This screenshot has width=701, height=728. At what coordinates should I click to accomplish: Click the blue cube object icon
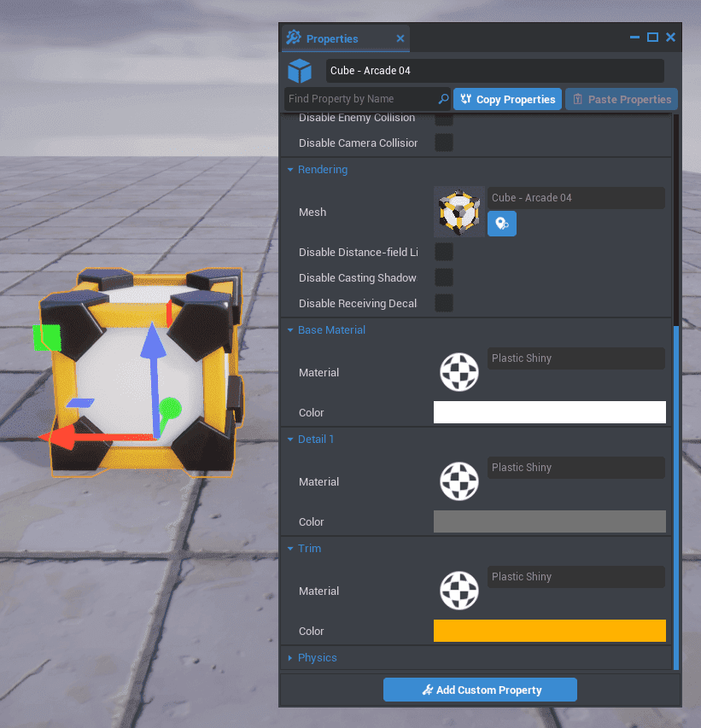[300, 71]
